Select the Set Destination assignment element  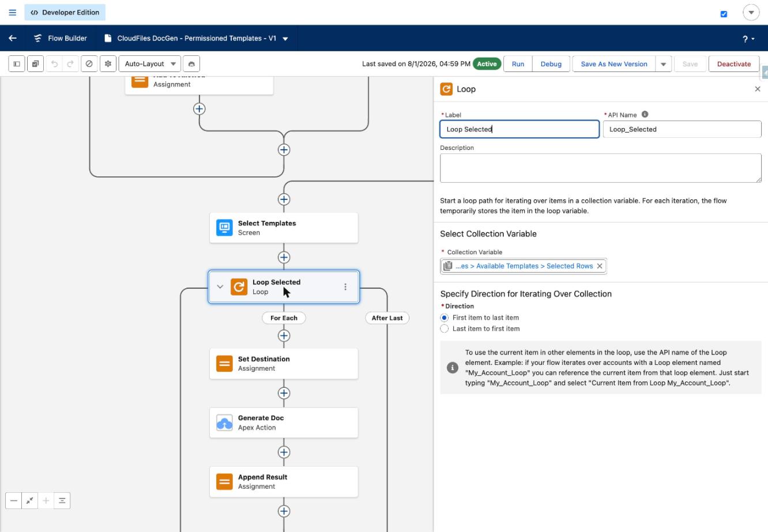(x=284, y=363)
